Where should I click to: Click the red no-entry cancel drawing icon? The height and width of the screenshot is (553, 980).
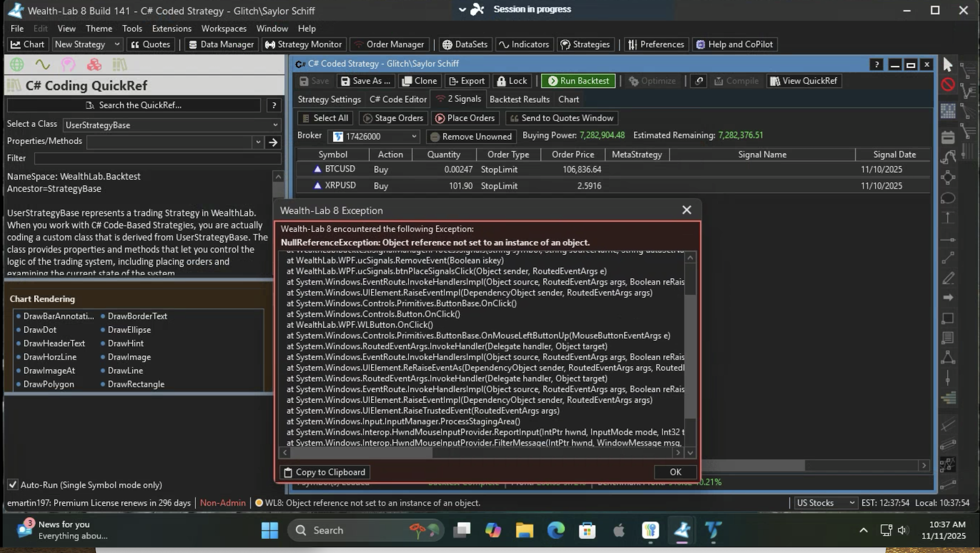click(947, 85)
